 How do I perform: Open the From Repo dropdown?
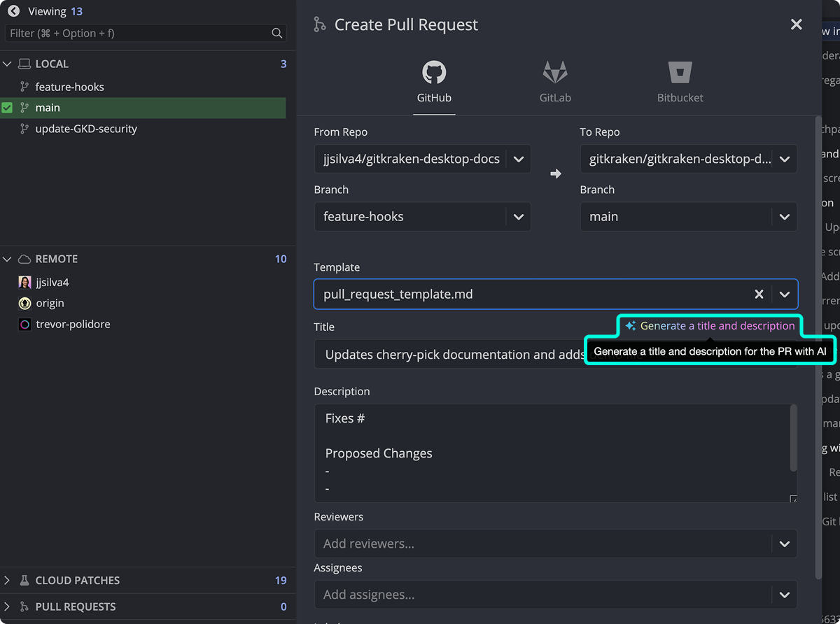pyautogui.click(x=519, y=159)
